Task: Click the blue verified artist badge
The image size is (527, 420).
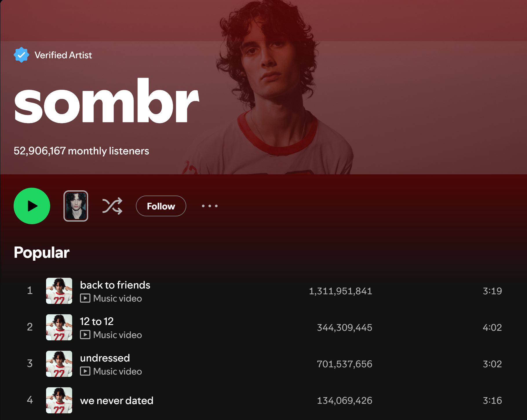Action: (x=21, y=55)
